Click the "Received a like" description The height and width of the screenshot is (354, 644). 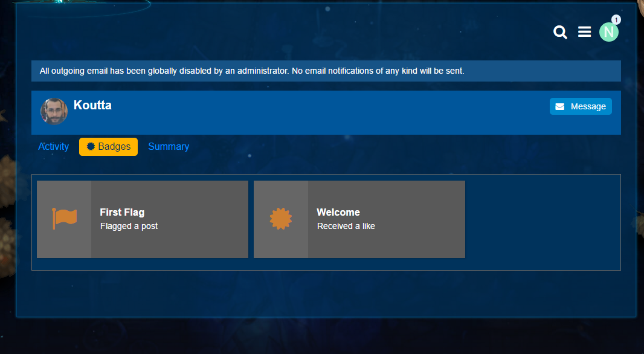point(346,226)
